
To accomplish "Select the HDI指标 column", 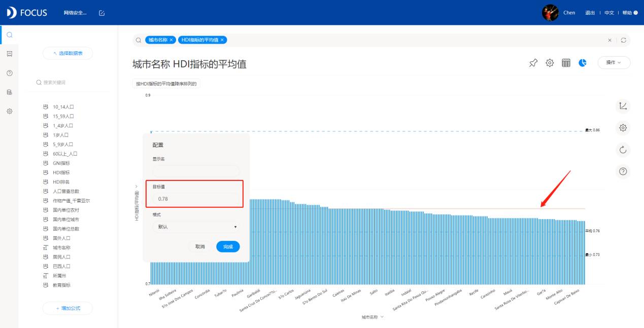I will (61, 172).
